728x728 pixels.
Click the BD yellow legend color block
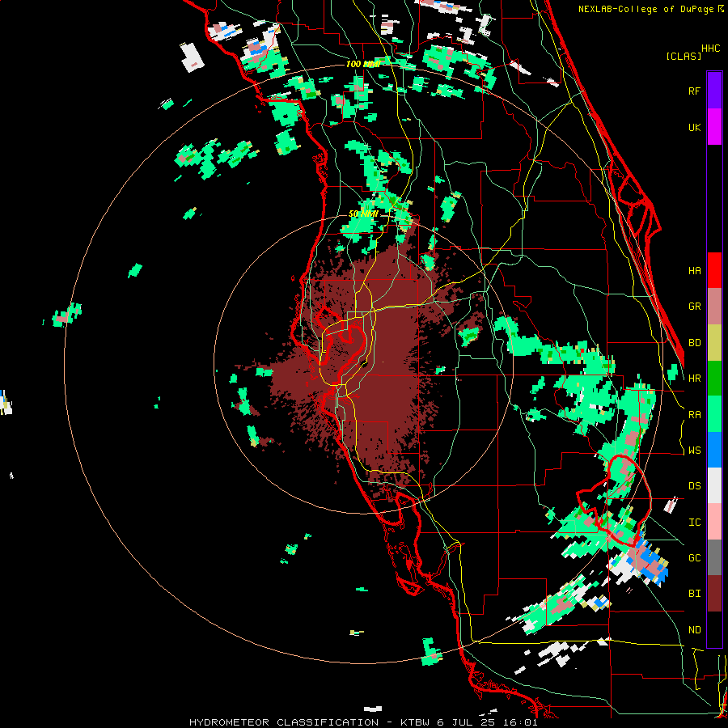point(714,343)
